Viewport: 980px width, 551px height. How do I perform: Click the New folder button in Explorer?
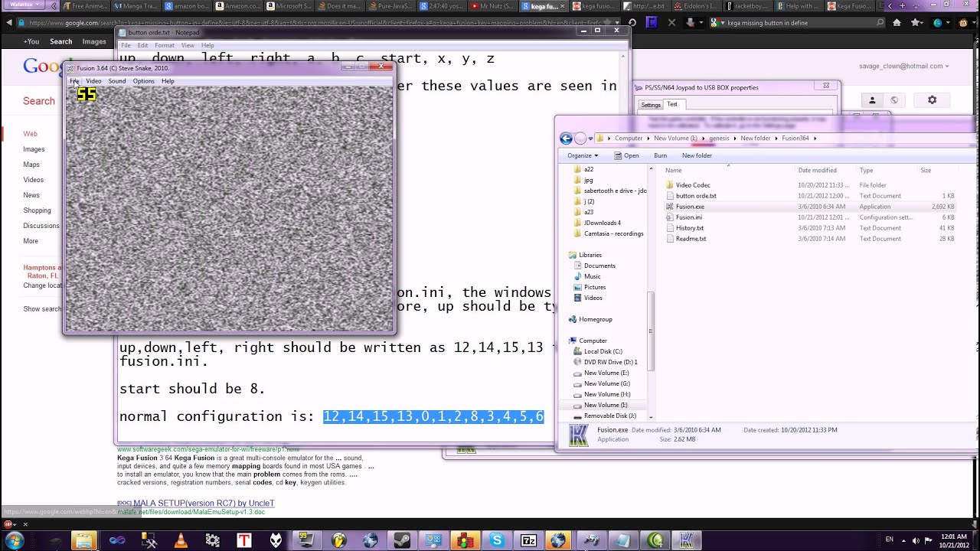click(697, 155)
